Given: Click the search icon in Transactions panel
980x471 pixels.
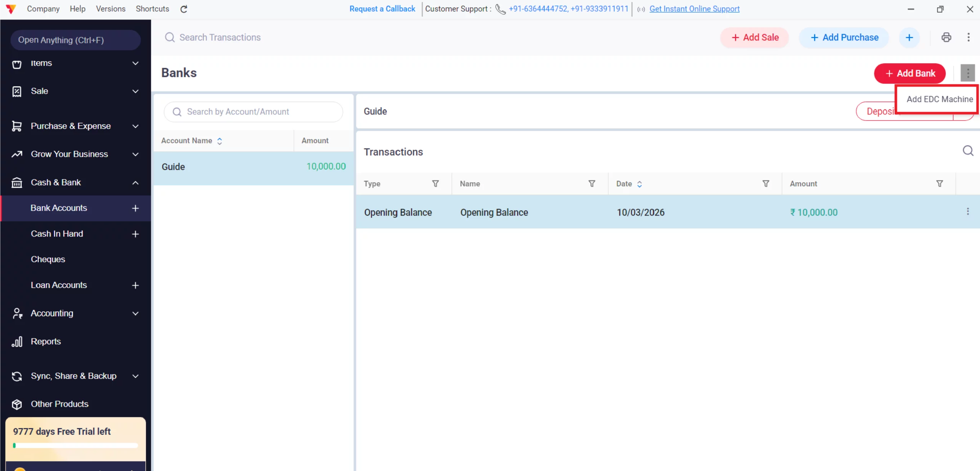Looking at the screenshot, I should pos(968,151).
